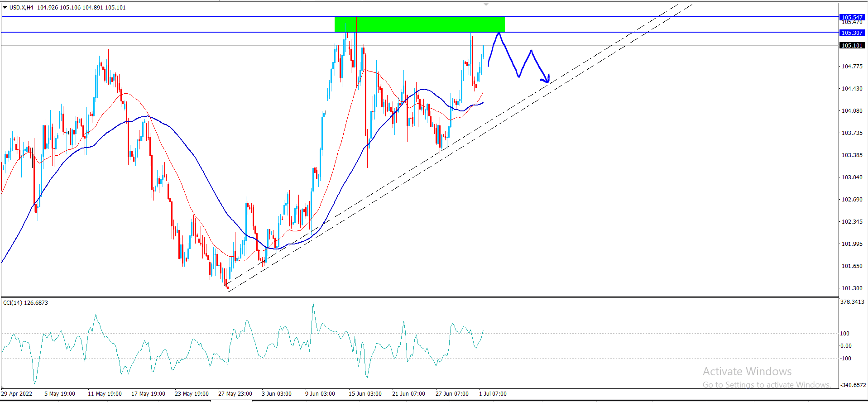
Task: Click the CCI -100 level scale label
Action: pos(845,359)
